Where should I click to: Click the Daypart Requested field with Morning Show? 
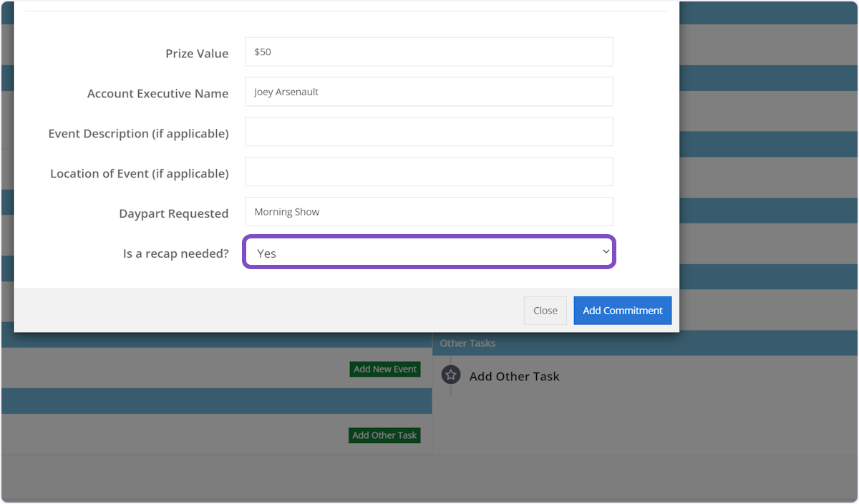click(x=428, y=213)
